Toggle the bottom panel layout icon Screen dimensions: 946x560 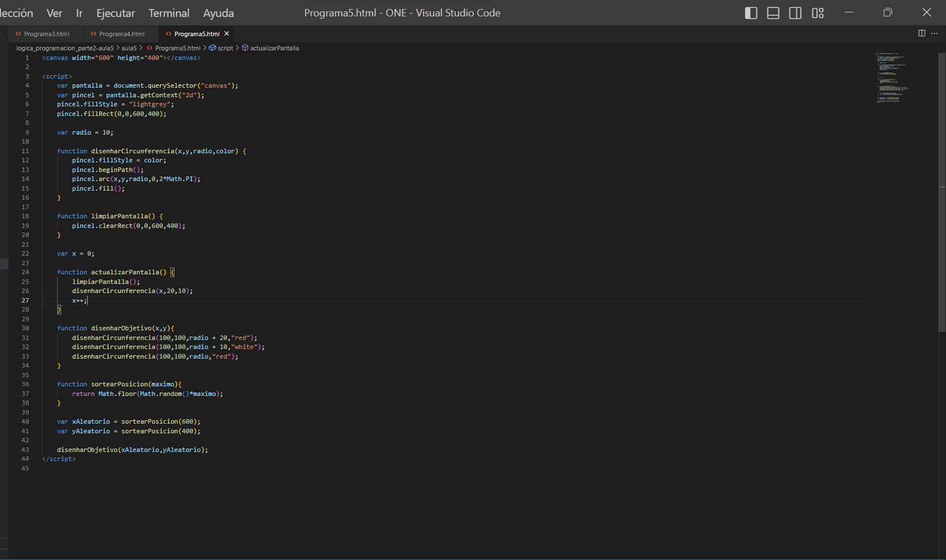773,13
